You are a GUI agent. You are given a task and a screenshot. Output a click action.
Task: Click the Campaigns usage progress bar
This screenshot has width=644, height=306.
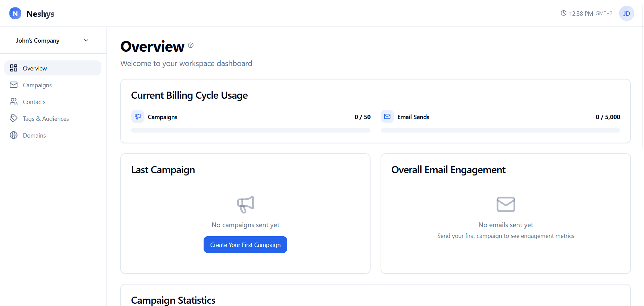[x=251, y=131]
